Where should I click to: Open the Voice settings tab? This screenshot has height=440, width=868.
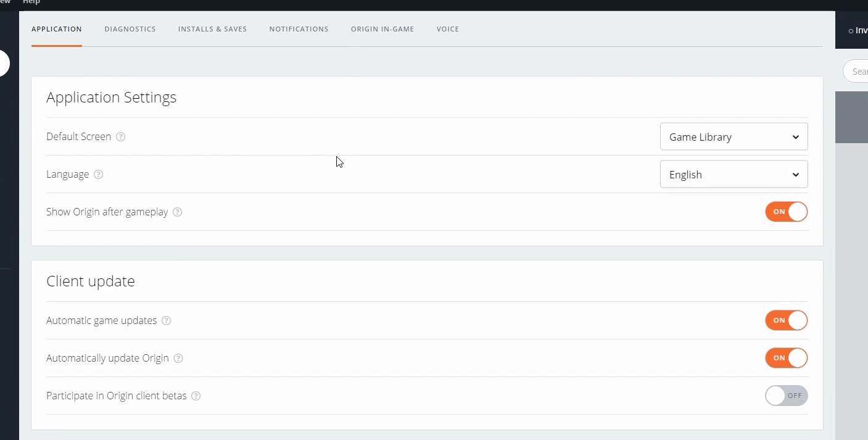coord(448,29)
